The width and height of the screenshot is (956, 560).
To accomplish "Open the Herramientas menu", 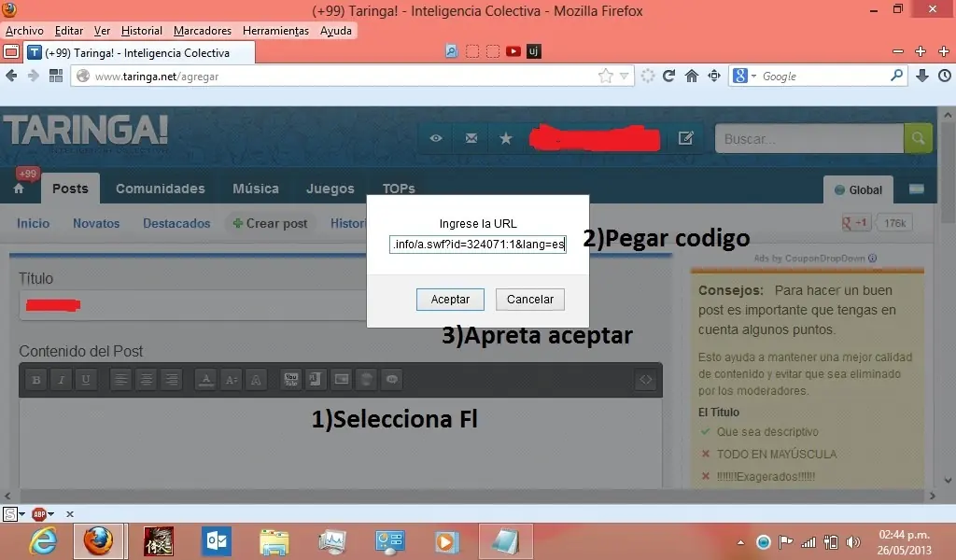I will pyautogui.click(x=275, y=31).
